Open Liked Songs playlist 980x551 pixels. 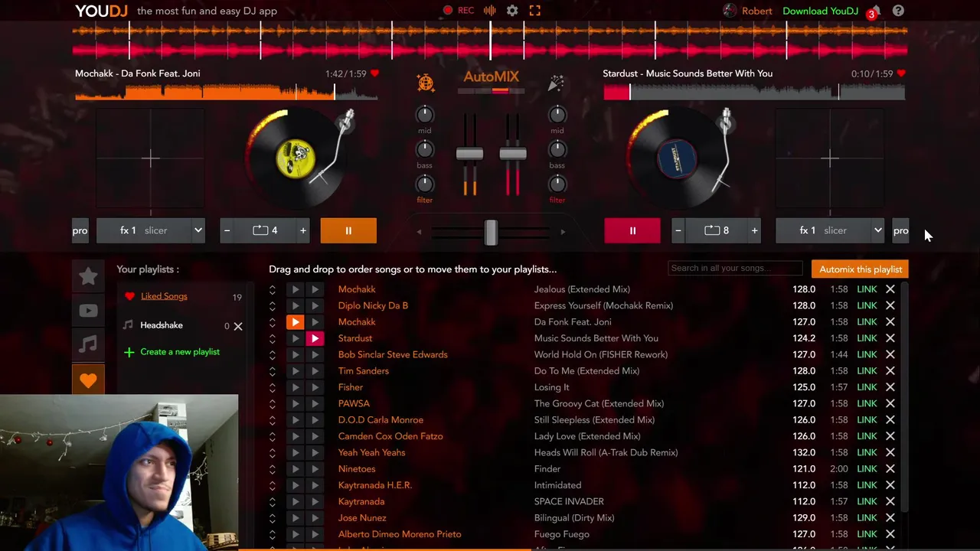click(x=164, y=296)
